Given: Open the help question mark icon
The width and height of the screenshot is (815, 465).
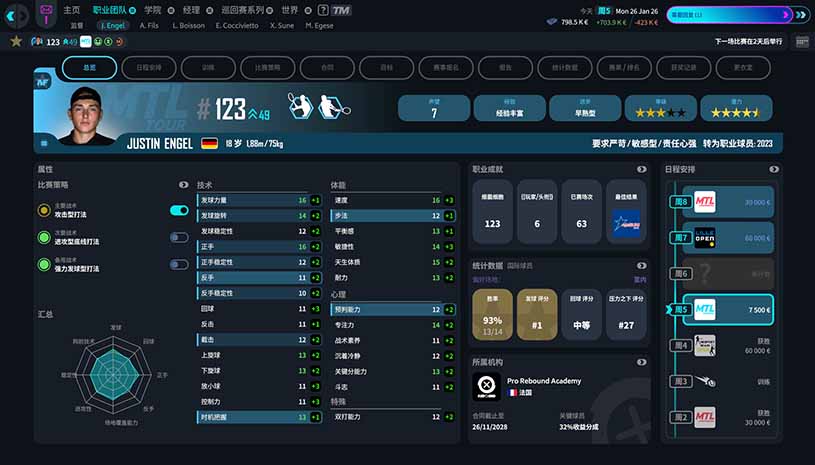Looking at the screenshot, I should click(323, 10).
